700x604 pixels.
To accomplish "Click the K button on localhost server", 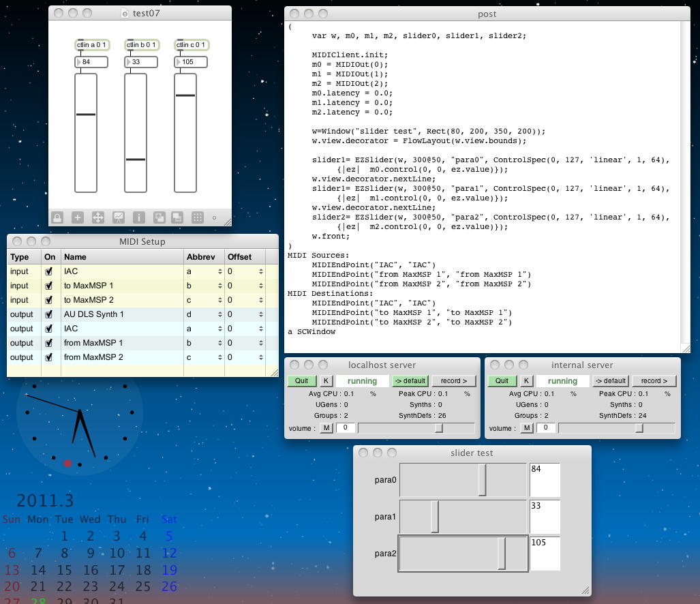I will pos(326,381).
